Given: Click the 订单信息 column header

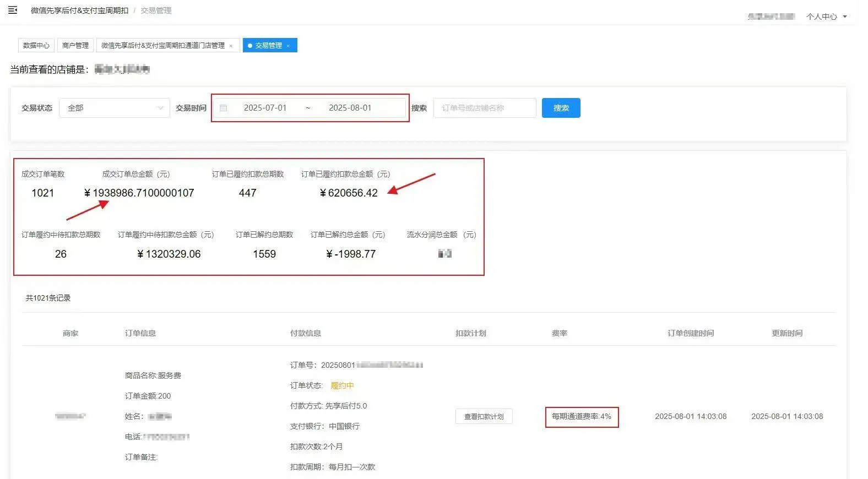Looking at the screenshot, I should click(x=140, y=333).
